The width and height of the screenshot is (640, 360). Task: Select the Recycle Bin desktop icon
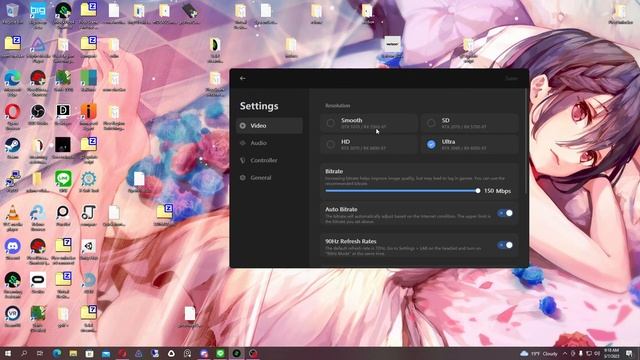pos(12,13)
